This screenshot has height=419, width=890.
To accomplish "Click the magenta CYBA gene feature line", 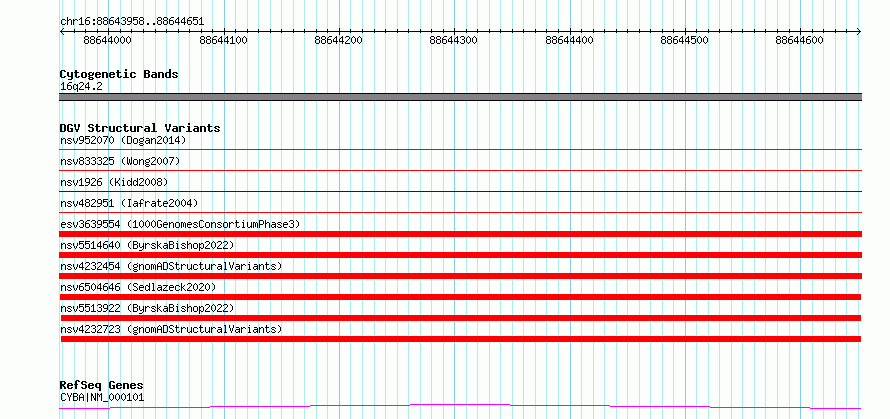I will coord(460,407).
